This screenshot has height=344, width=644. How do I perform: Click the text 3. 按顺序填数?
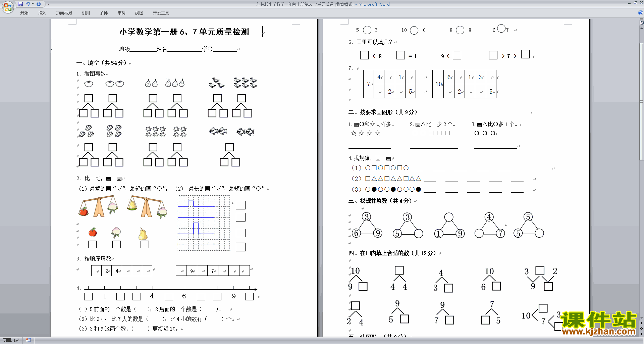click(x=94, y=258)
